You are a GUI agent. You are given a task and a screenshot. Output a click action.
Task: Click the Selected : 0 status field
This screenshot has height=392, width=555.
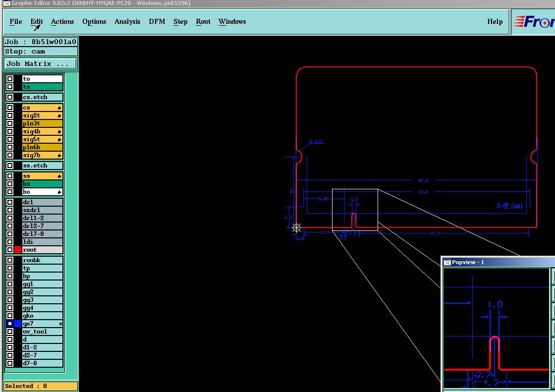click(40, 386)
